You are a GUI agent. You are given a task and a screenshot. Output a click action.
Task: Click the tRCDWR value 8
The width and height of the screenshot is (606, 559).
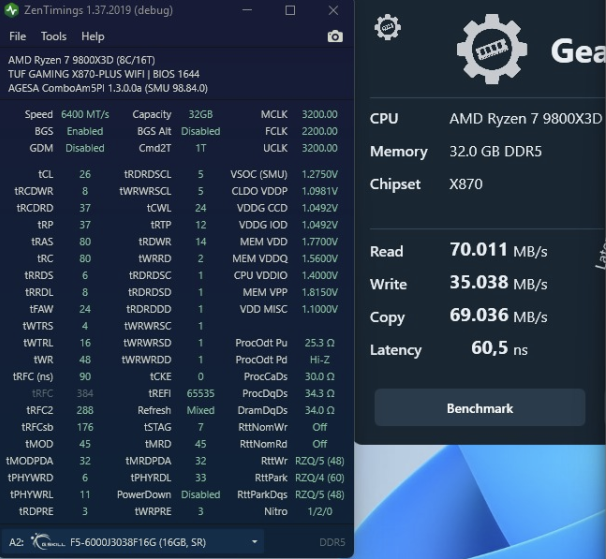pyautogui.click(x=85, y=191)
